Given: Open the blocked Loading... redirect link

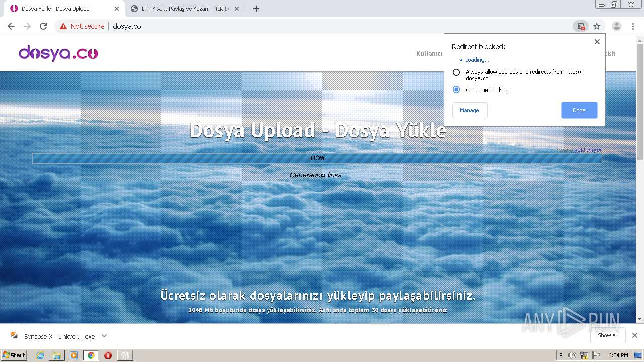Looking at the screenshot, I should click(476, 60).
